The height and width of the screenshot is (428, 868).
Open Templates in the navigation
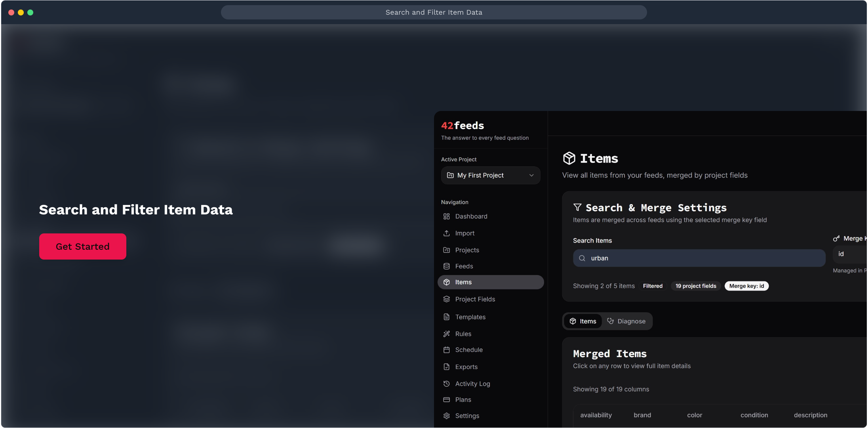(x=470, y=317)
